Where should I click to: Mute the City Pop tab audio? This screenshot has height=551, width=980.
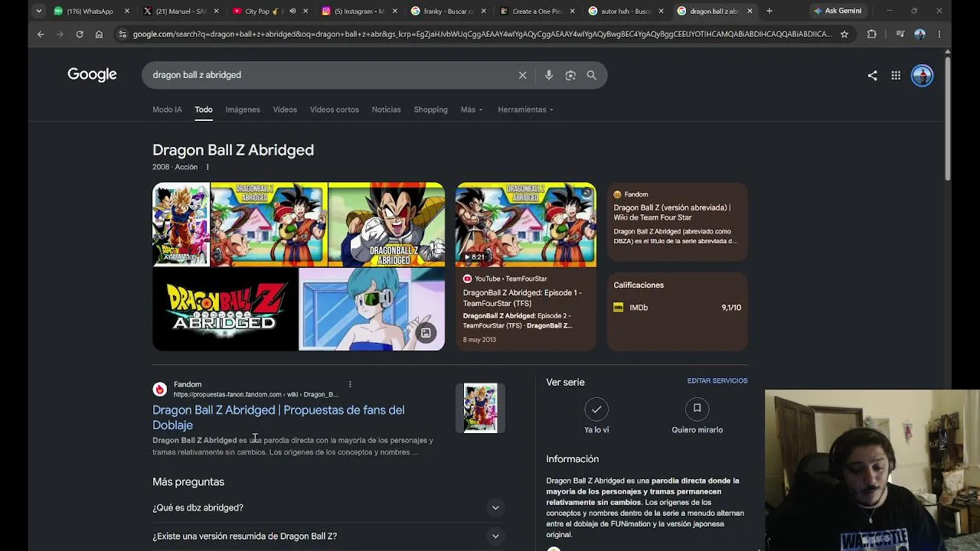(x=292, y=11)
